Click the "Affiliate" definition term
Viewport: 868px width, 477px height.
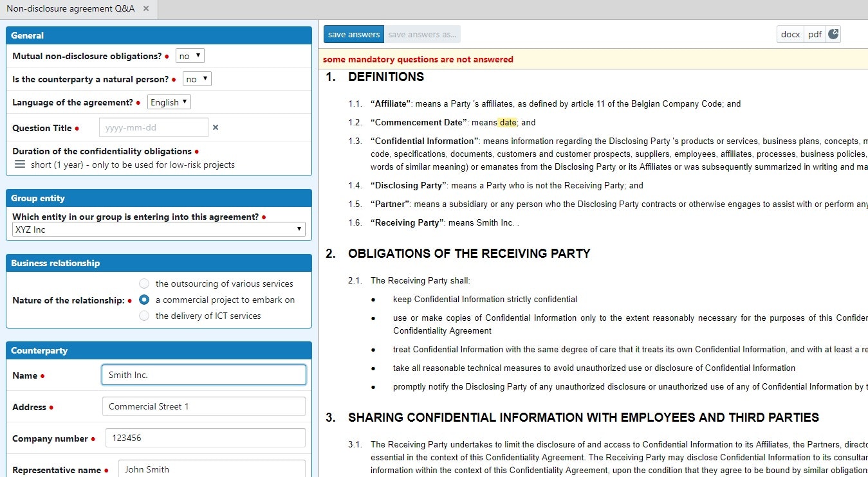(391, 104)
